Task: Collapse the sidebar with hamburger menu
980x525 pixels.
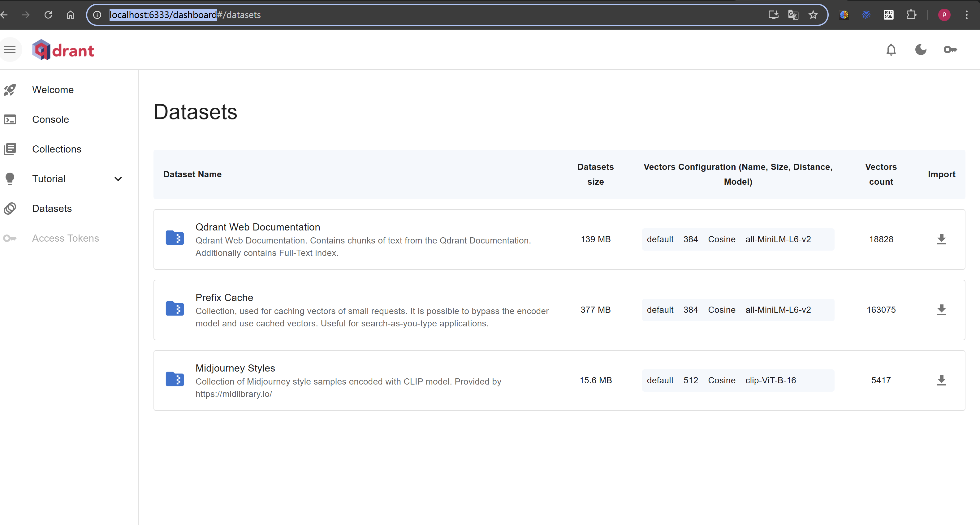Action: [x=10, y=49]
